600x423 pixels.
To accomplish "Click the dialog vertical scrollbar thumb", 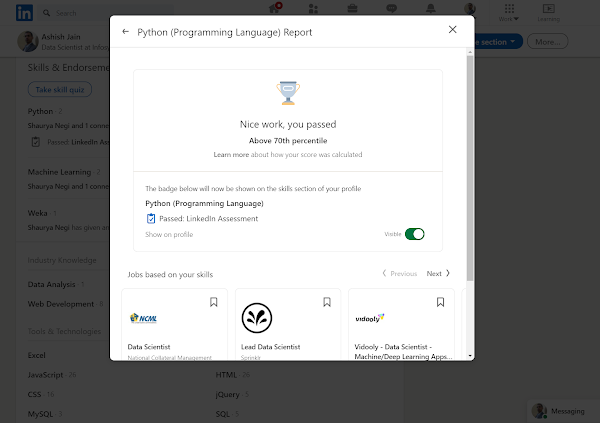I will point(470,168).
